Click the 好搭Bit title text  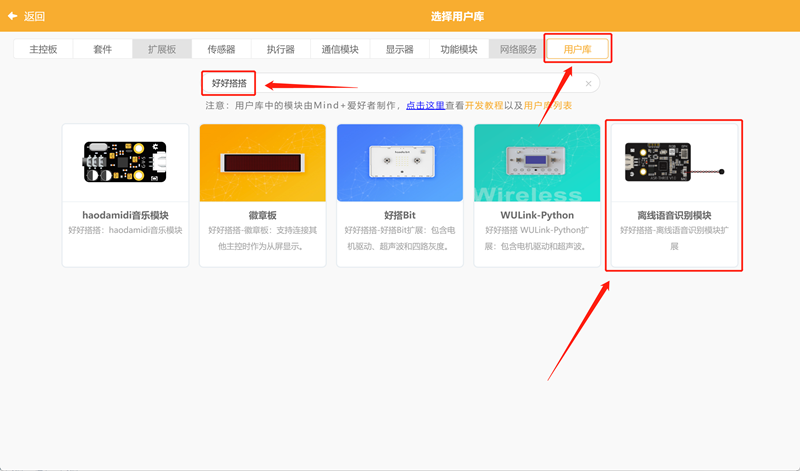[x=400, y=215]
